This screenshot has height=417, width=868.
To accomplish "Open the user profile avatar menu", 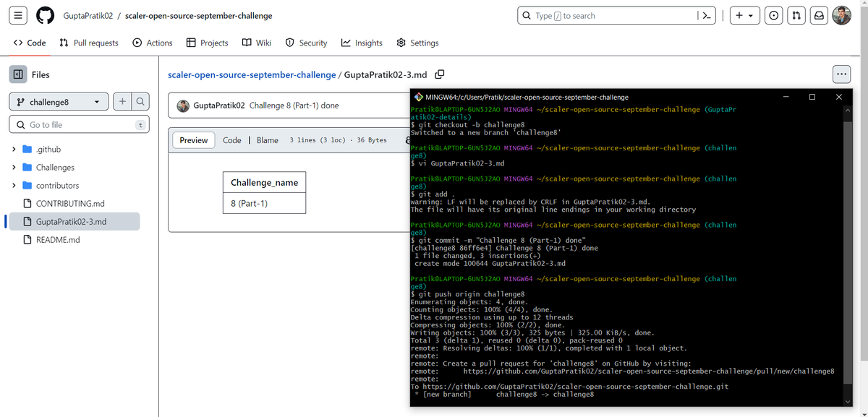I will 842,16.
